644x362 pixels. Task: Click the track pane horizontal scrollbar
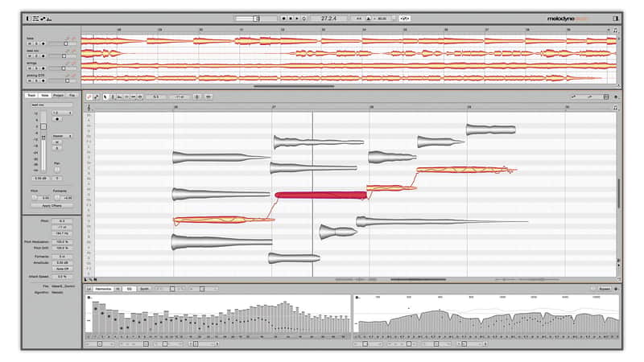pos(294,86)
